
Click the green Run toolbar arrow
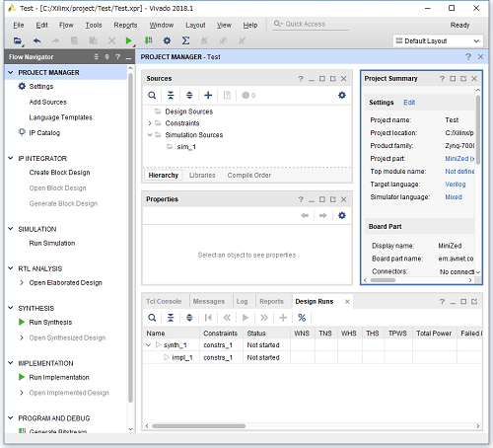pos(128,40)
